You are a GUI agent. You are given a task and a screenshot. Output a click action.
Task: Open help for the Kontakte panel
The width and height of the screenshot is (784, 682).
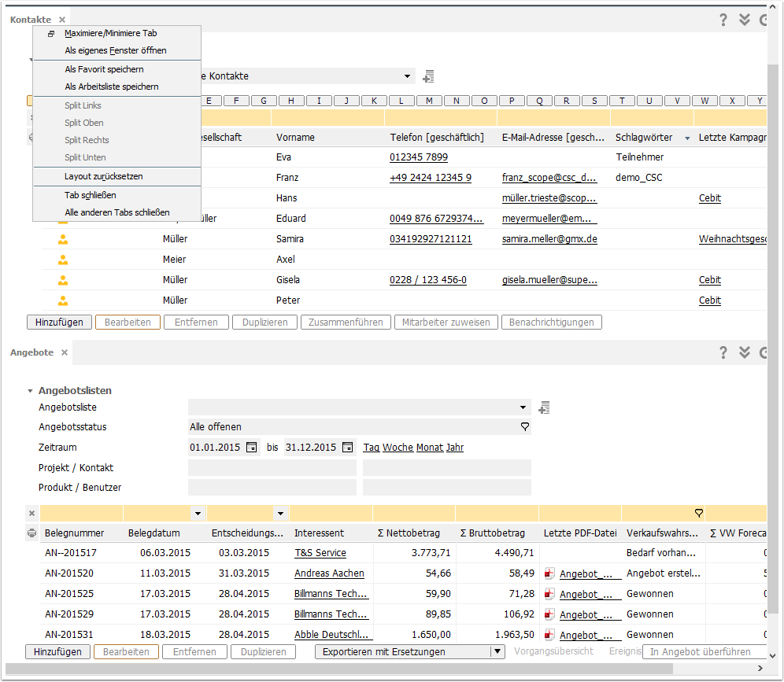(723, 20)
